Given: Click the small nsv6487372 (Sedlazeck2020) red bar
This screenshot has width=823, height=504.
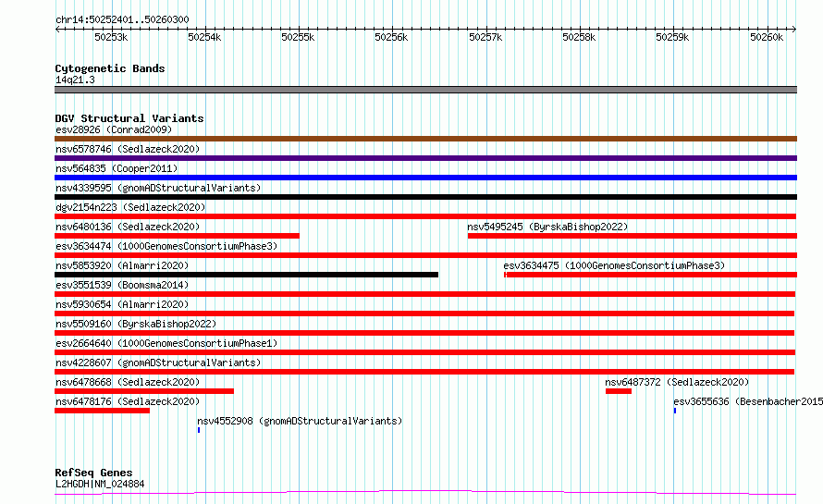Looking at the screenshot, I should coord(619,391).
